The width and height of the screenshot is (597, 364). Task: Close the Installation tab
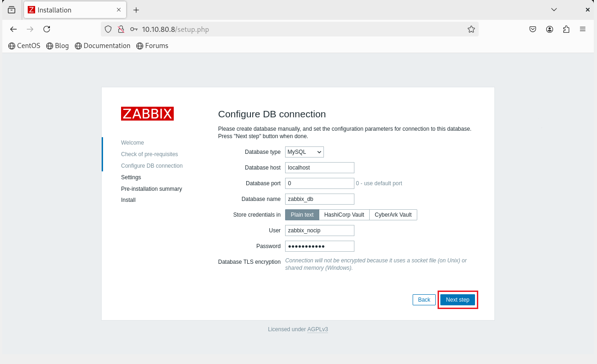coord(119,10)
